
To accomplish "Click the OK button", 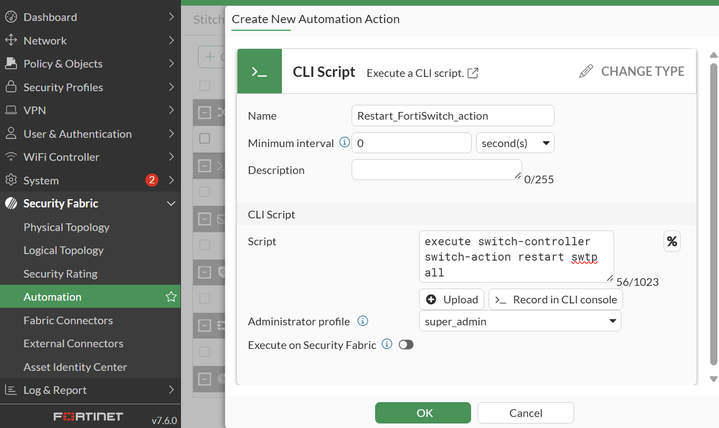I will click(423, 413).
